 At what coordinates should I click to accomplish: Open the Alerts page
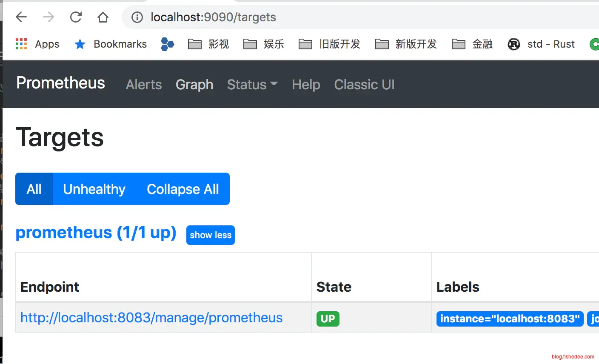pyautogui.click(x=144, y=85)
